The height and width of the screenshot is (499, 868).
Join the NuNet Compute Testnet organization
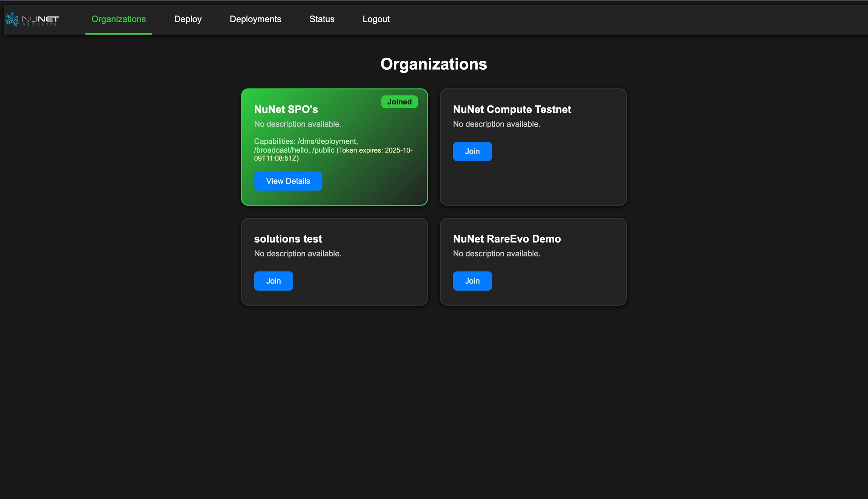[472, 151]
